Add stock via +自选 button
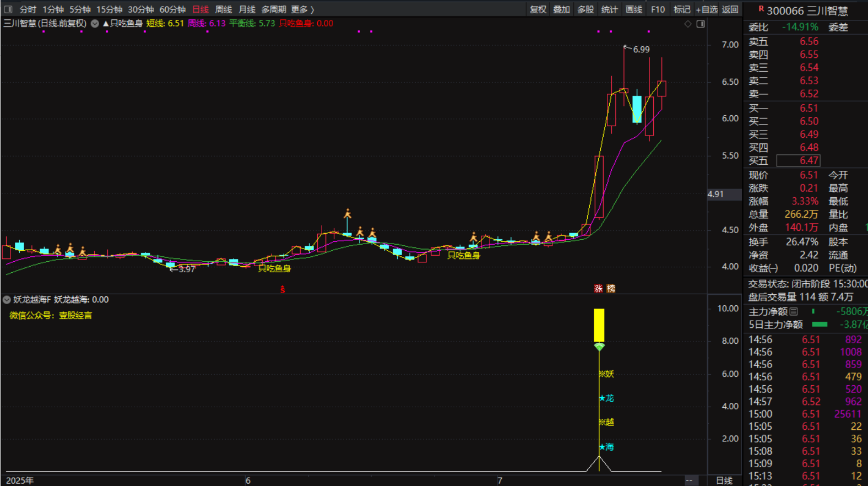 [706, 9]
